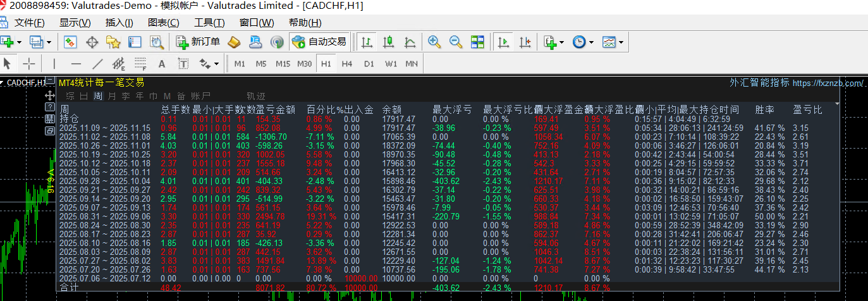The width and height of the screenshot is (868, 301).
Task: Click the panel question mark help icon
Action: coord(50,107)
